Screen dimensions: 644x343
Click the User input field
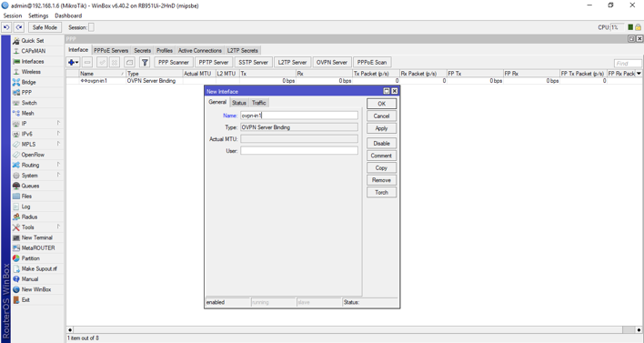point(299,151)
